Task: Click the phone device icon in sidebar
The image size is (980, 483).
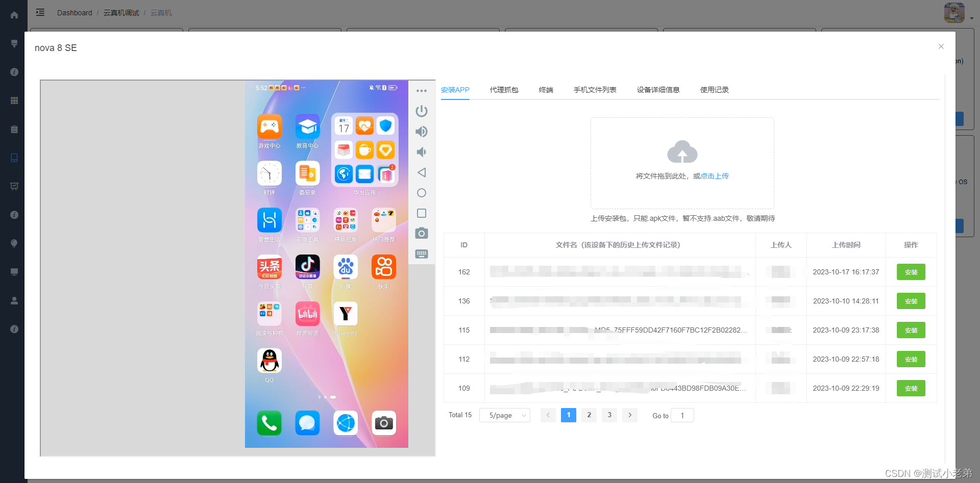Action: pos(14,158)
